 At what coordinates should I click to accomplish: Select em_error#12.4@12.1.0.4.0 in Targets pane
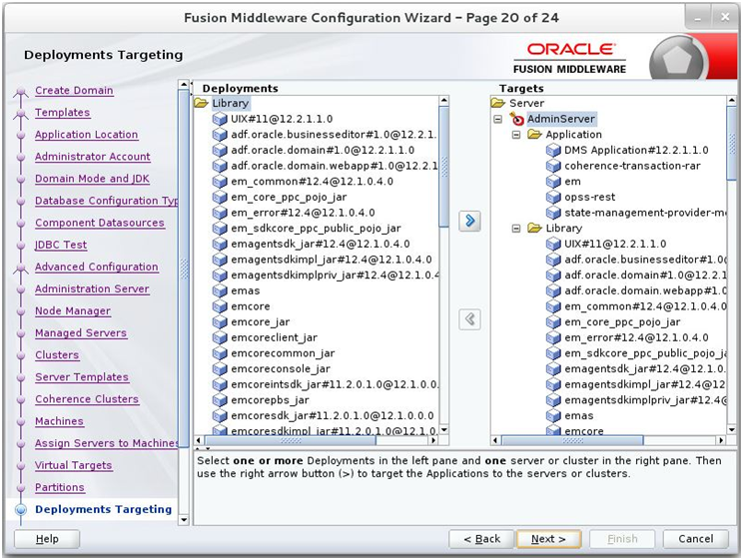(636, 337)
